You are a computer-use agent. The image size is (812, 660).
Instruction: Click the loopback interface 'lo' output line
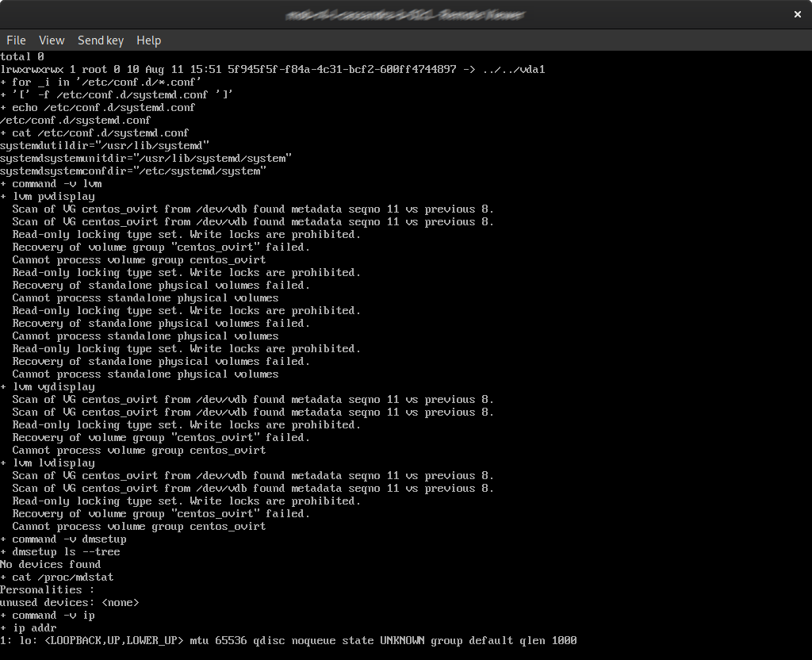coord(288,641)
